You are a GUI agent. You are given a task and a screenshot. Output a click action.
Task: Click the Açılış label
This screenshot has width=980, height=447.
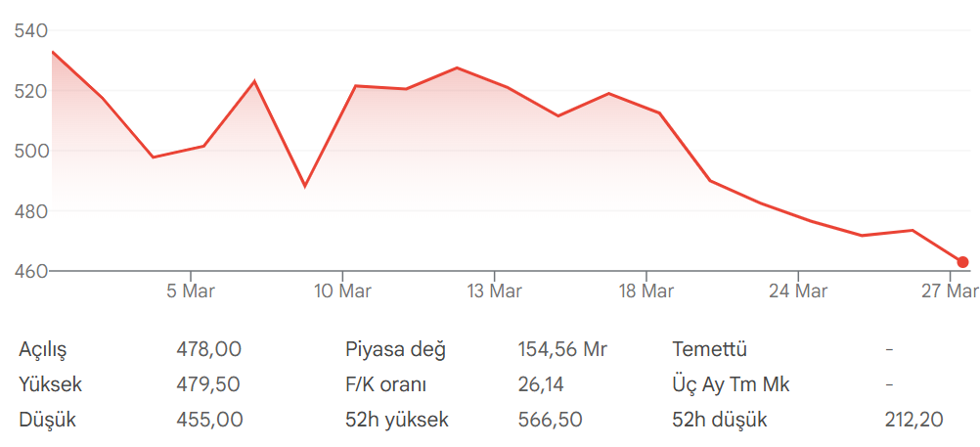43,349
